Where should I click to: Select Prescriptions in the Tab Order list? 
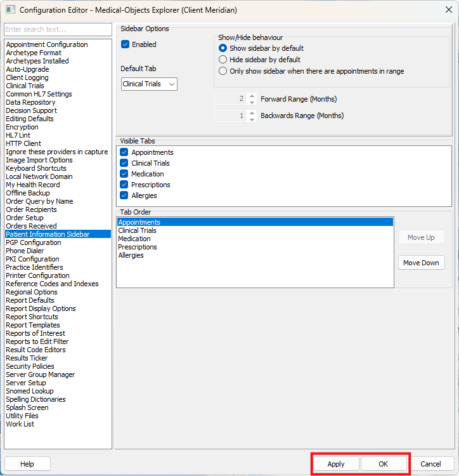click(x=138, y=247)
